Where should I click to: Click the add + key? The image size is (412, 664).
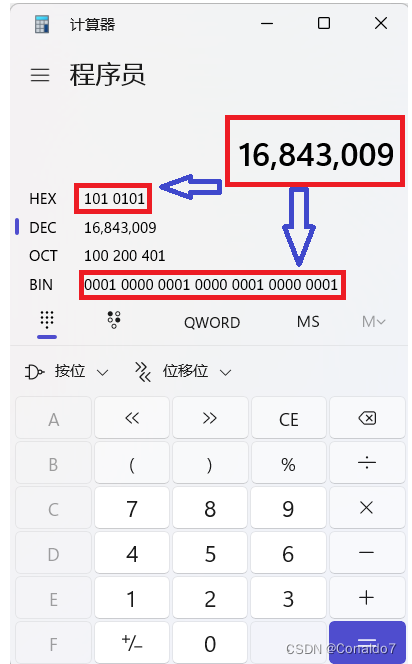click(x=367, y=598)
